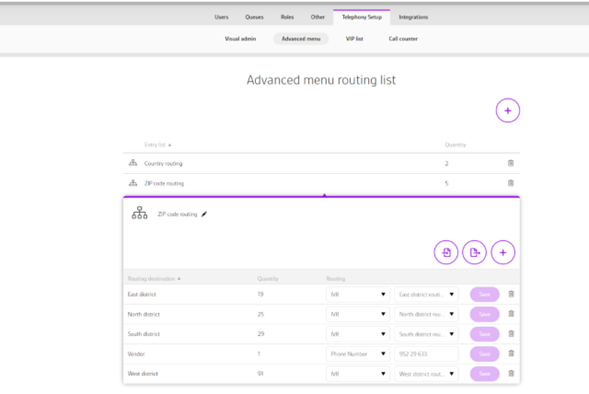Open West district routing type dropdown
Image resolution: width=589 pixels, height=394 pixels.
pos(357,374)
